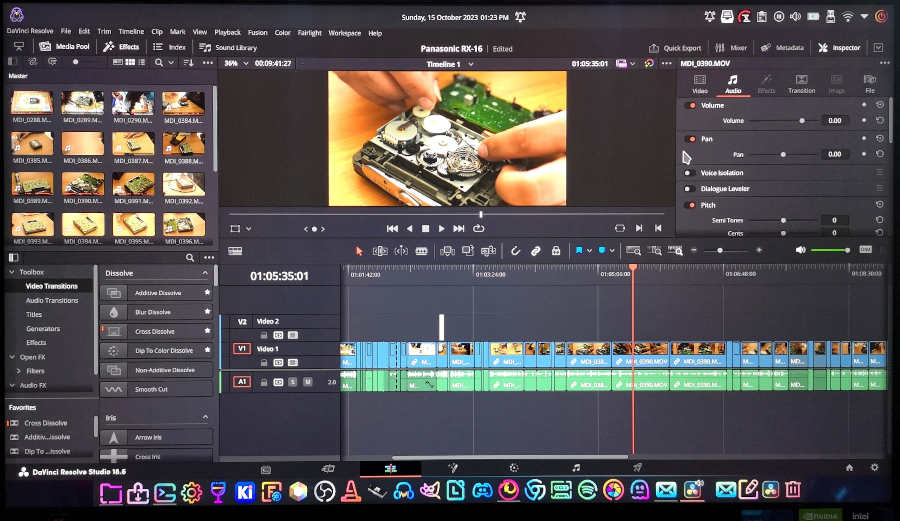Lock the Video 2 track

coord(264,335)
